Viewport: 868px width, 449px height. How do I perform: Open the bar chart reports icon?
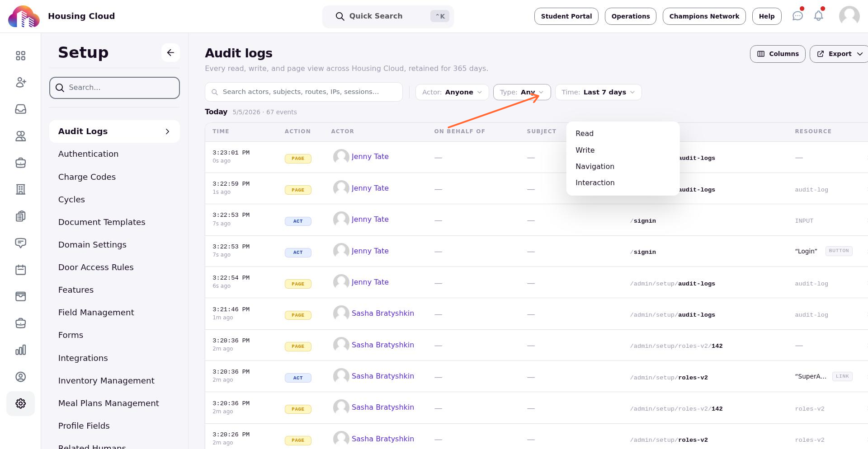[x=20, y=350]
